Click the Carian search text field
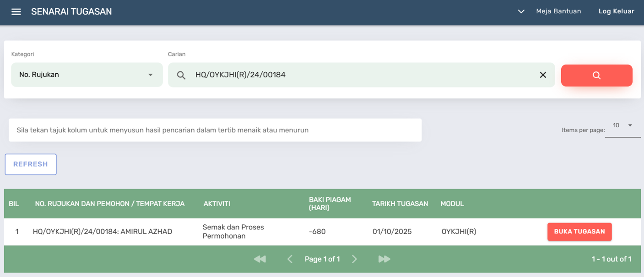Viewport: 644px width, 277px height. click(x=362, y=75)
